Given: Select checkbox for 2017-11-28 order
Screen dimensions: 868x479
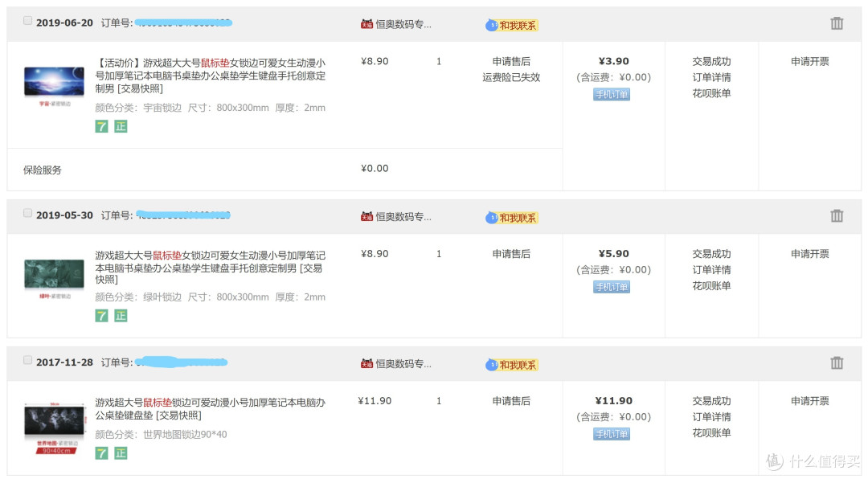Looking at the screenshot, I should pyautogui.click(x=27, y=361).
